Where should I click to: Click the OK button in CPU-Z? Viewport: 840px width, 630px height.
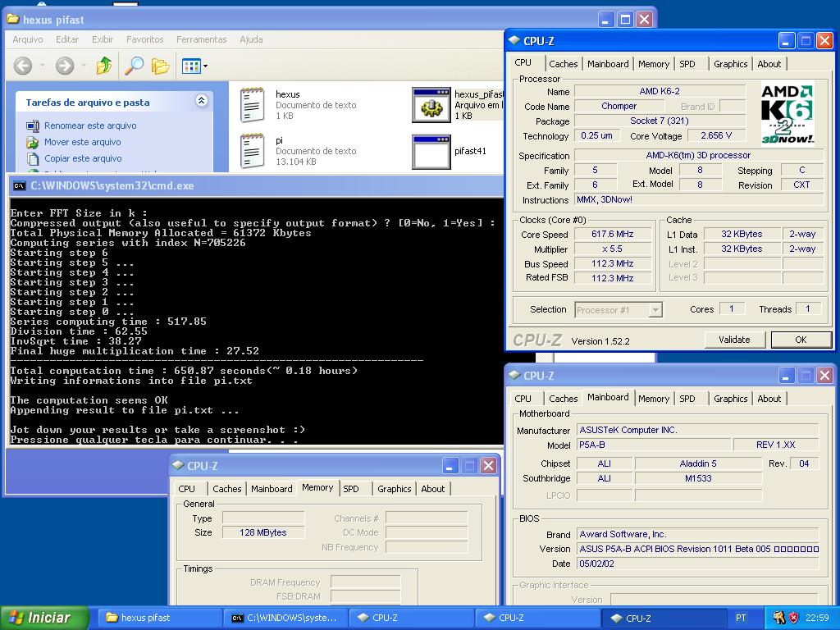pyautogui.click(x=801, y=340)
